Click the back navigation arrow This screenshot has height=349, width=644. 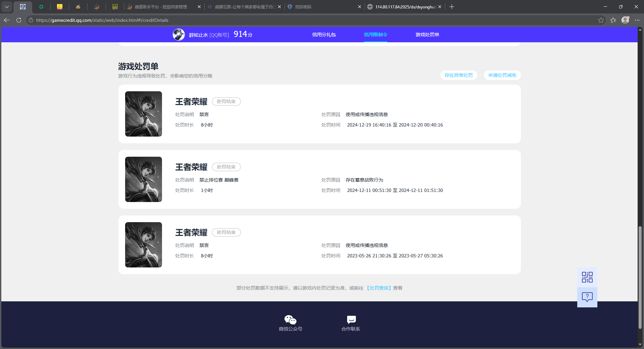coord(7,20)
